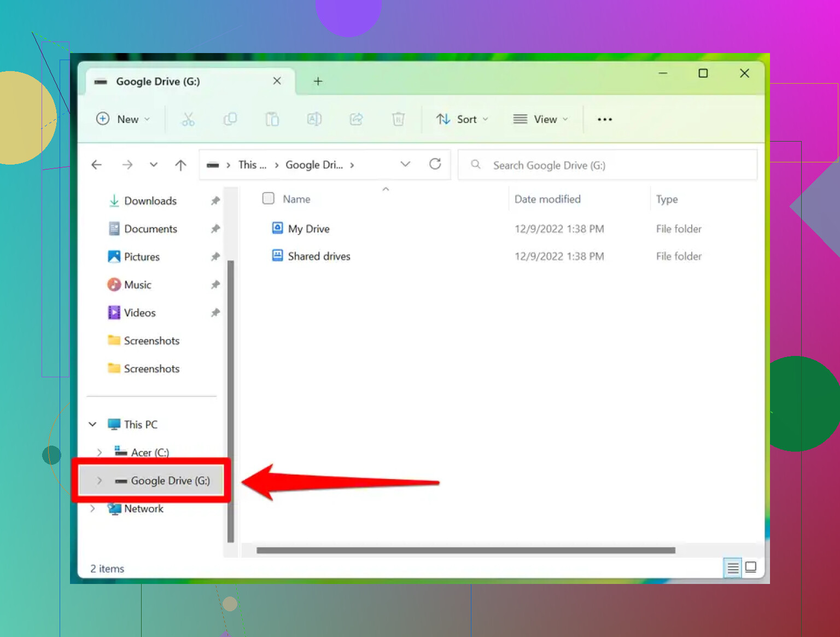
Task: Collapse the This PC tree node
Action: pyautogui.click(x=92, y=424)
